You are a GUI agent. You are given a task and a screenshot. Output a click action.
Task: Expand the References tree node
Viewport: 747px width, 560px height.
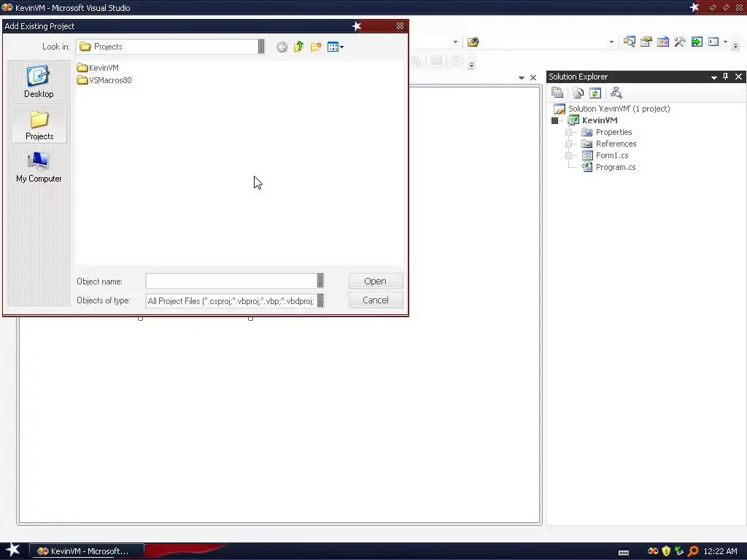point(568,144)
